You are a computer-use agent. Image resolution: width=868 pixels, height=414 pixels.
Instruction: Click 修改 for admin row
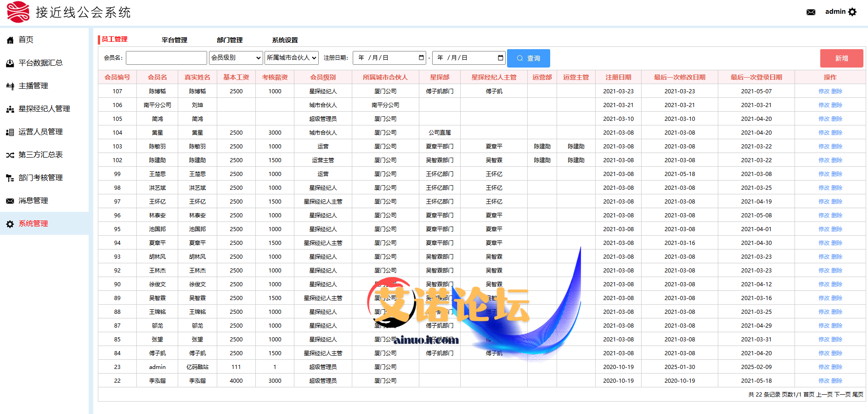pos(824,367)
